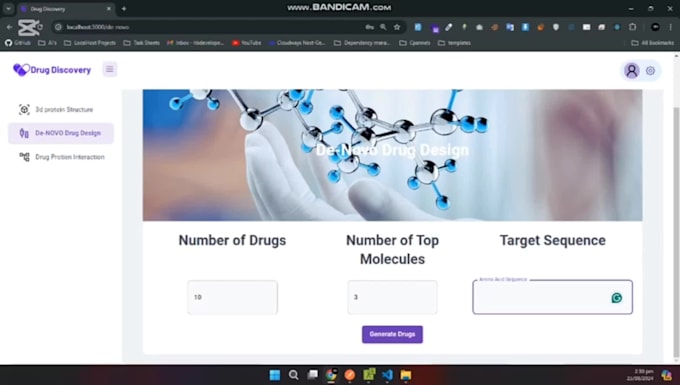The width and height of the screenshot is (680, 385).
Task: Close the Drug Discovery browser tab
Action: 109,9
